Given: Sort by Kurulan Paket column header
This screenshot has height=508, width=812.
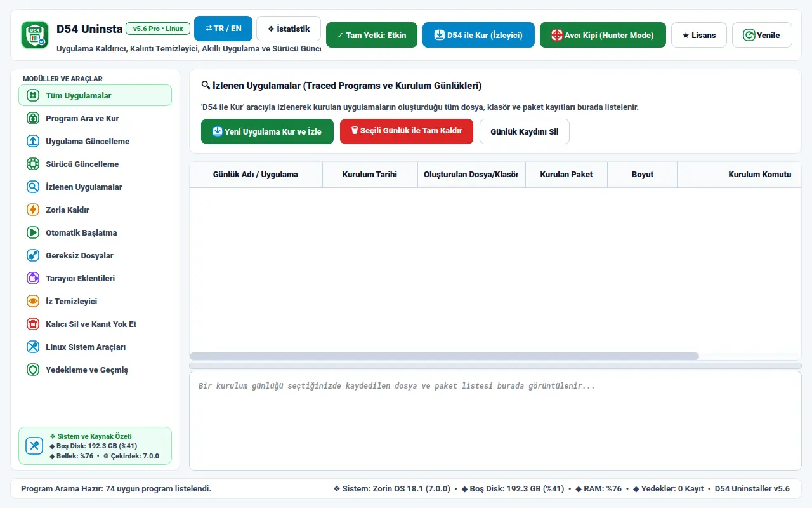Looking at the screenshot, I should click(566, 174).
